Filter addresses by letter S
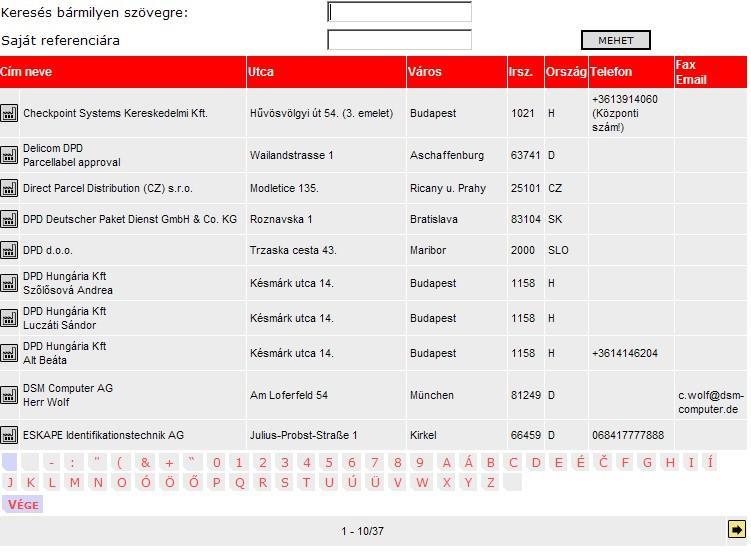The image size is (751, 559). click(x=284, y=483)
